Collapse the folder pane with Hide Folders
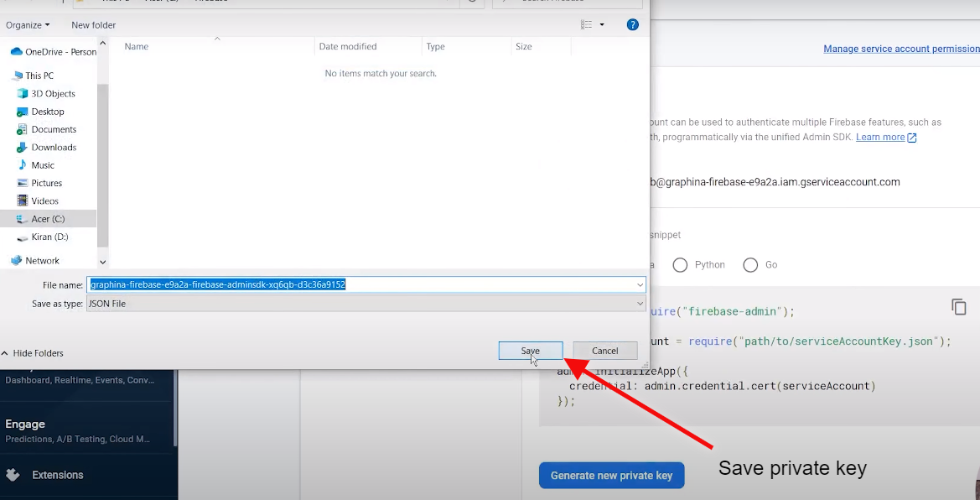Viewport: 980px width, 500px height. [33, 353]
